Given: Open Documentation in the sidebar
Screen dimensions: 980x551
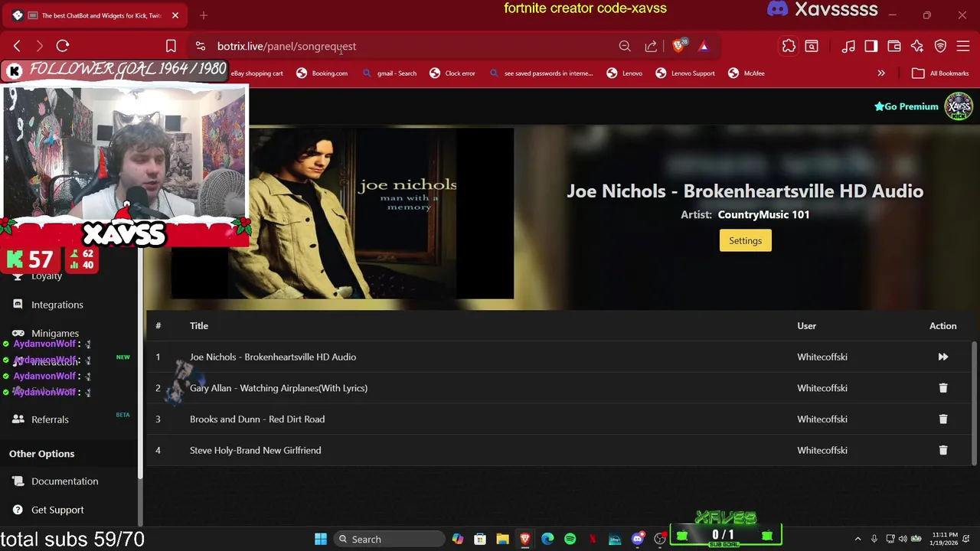Looking at the screenshot, I should 65,481.
